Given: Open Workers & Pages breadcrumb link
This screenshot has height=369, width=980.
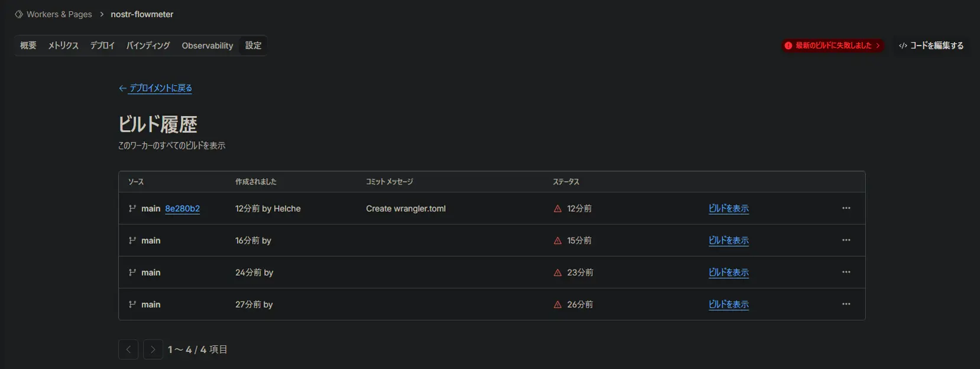Looking at the screenshot, I should pos(59,14).
